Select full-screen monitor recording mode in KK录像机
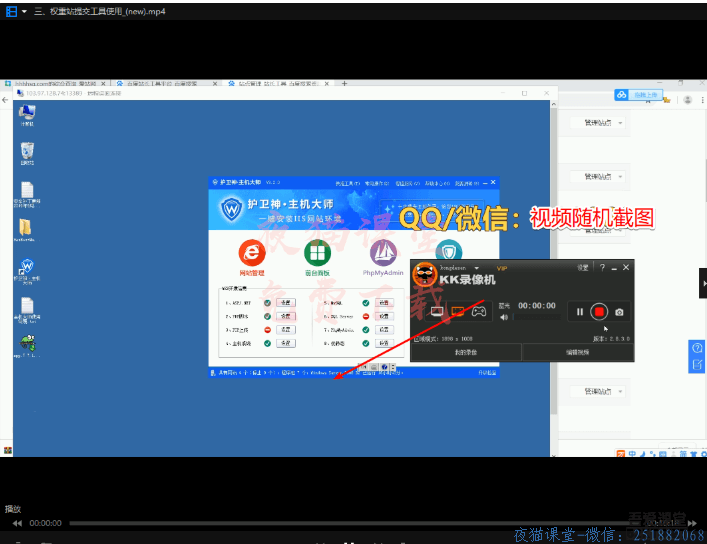This screenshot has height=544, width=707. pos(437,311)
